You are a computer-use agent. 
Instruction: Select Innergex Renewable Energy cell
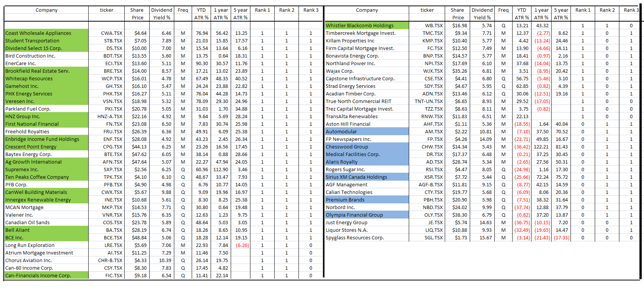tap(46, 200)
